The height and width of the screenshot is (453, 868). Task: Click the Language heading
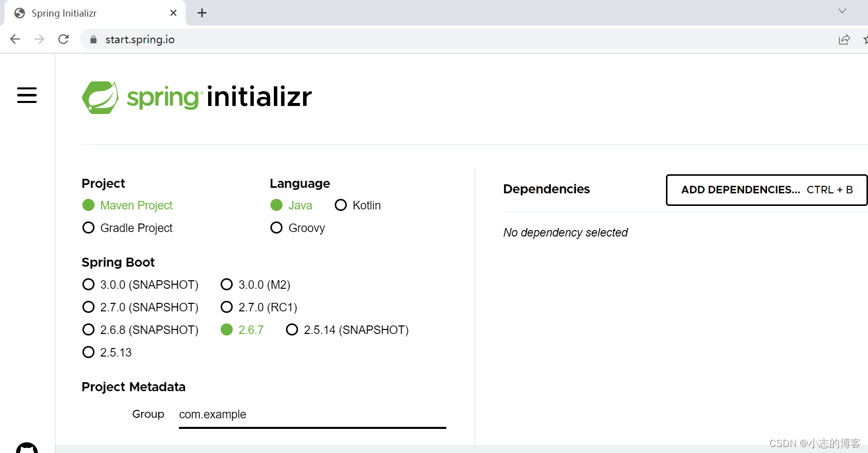click(x=300, y=183)
